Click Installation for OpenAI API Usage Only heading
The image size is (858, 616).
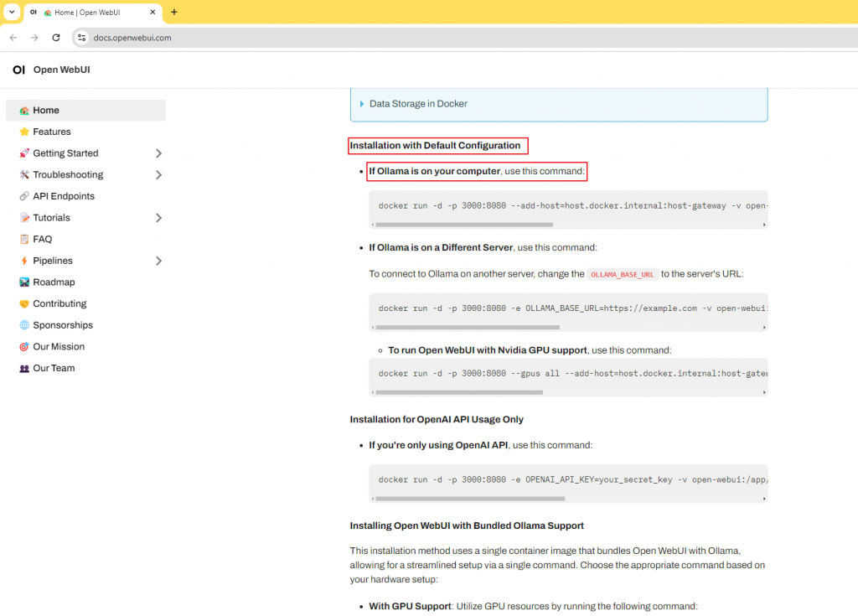tap(437, 419)
